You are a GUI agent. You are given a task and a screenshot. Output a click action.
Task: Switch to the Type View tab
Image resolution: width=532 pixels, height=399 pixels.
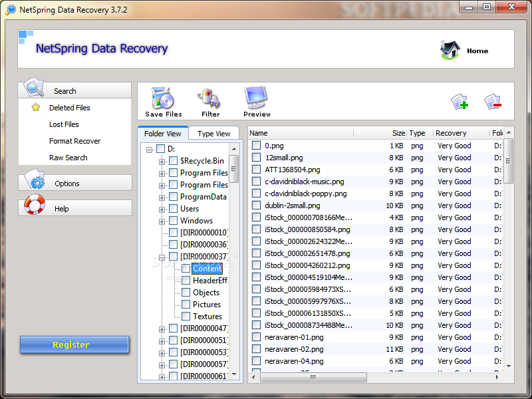213,134
